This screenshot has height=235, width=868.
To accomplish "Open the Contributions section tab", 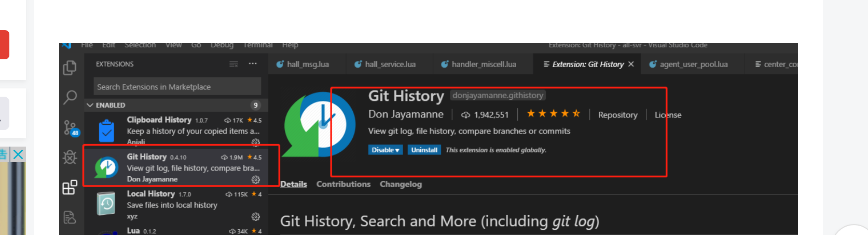I will pos(343,184).
